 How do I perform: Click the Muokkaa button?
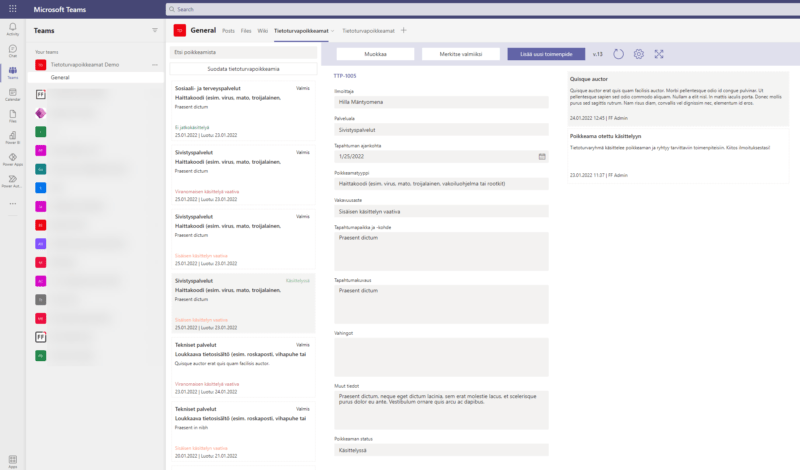[374, 54]
